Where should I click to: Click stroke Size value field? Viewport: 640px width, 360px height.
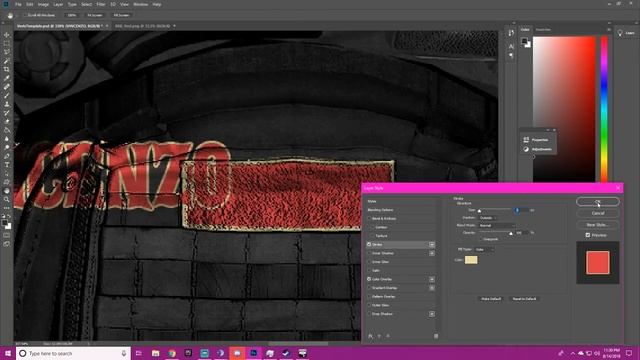521,210
